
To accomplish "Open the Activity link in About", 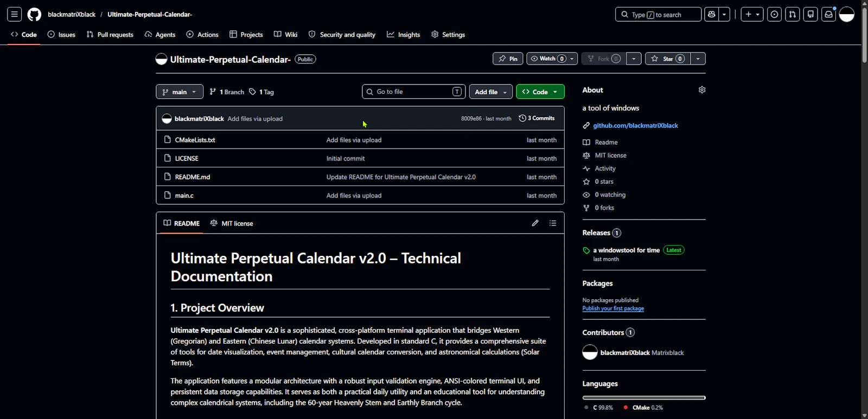I will pyautogui.click(x=605, y=169).
